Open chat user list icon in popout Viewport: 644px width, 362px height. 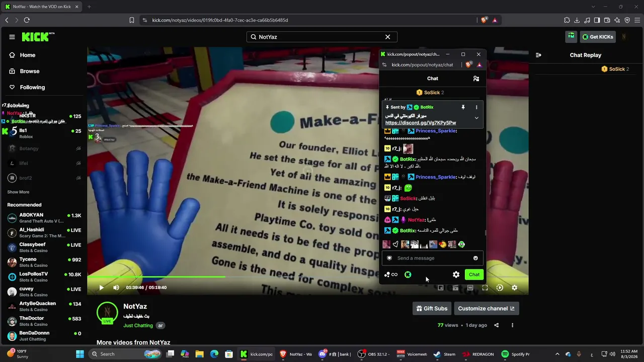(476, 78)
